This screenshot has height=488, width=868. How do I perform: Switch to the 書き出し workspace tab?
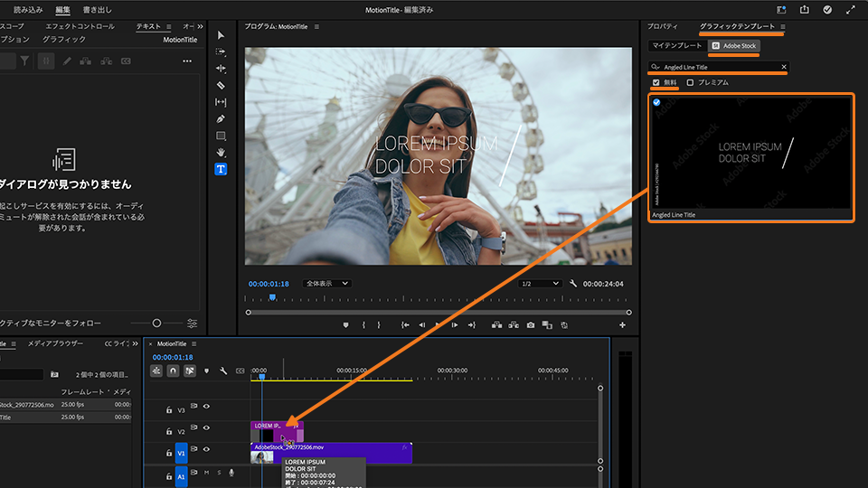97,9
